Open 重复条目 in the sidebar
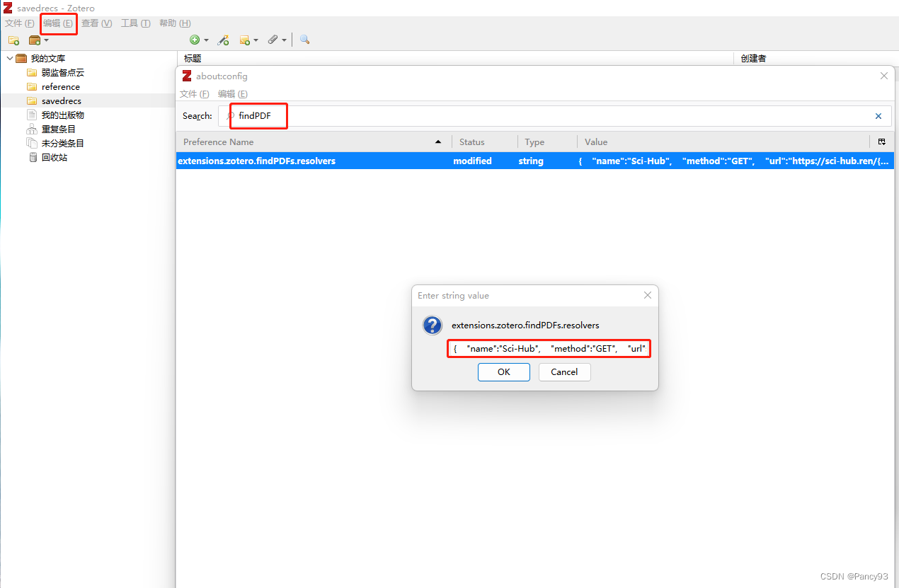Screen dimensions: 899x588 point(59,129)
